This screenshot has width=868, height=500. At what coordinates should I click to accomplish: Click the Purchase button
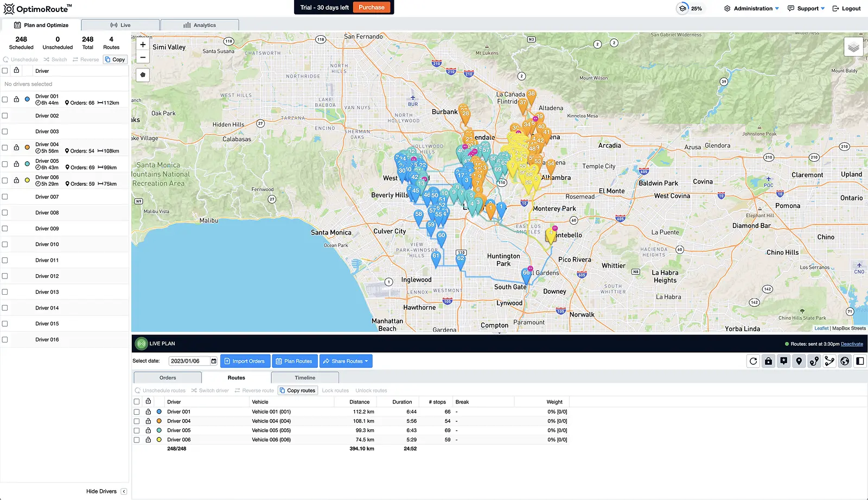pos(372,8)
